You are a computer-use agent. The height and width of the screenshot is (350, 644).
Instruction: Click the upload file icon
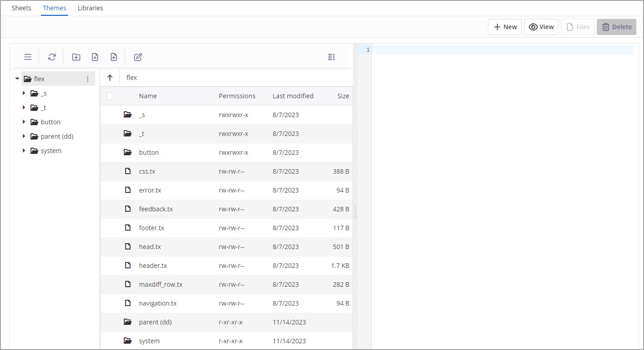click(114, 57)
